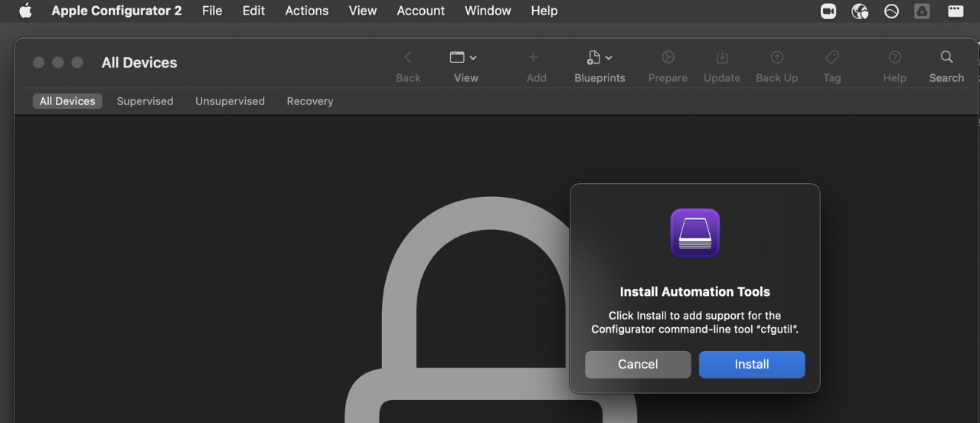Click the Tag toolbar icon

(x=832, y=57)
